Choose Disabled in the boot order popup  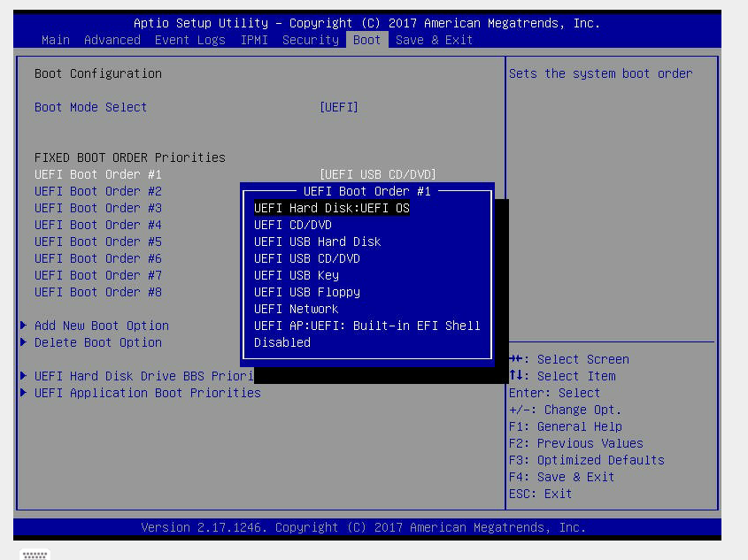coord(281,342)
